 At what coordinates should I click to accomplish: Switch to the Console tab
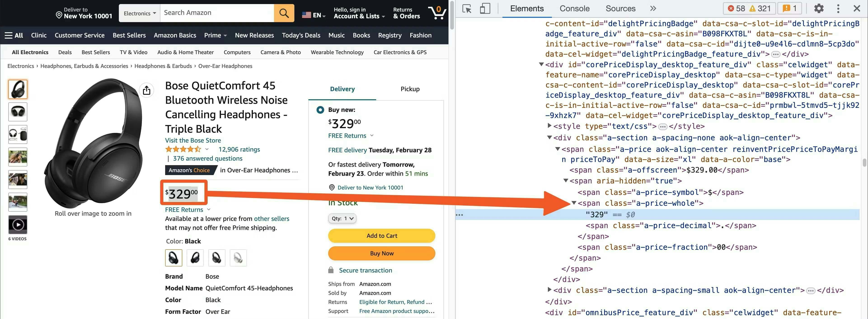(574, 9)
